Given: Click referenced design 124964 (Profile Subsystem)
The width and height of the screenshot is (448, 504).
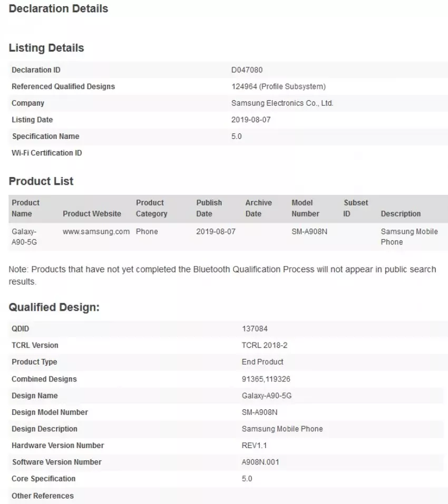Looking at the screenshot, I should 278,86.
